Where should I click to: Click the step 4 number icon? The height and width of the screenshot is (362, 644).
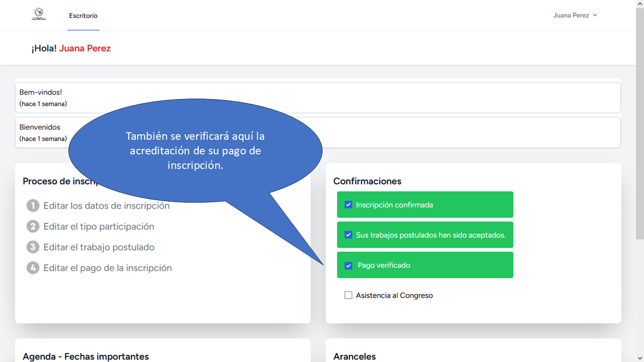(33, 268)
